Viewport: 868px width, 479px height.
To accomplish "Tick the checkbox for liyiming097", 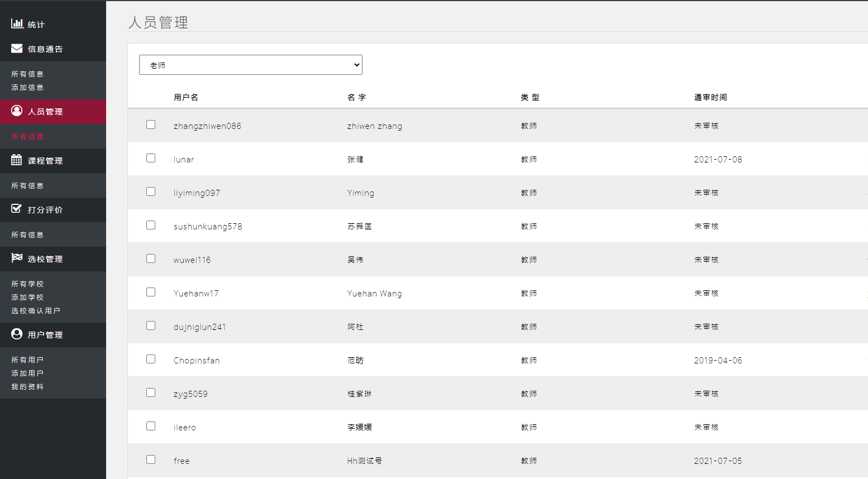I will click(151, 191).
